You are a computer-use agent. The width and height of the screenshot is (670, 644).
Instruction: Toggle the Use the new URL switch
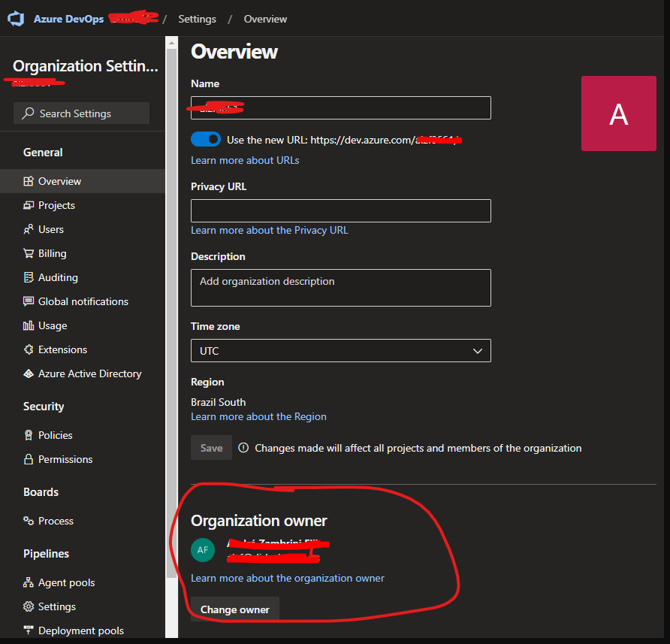click(x=206, y=140)
